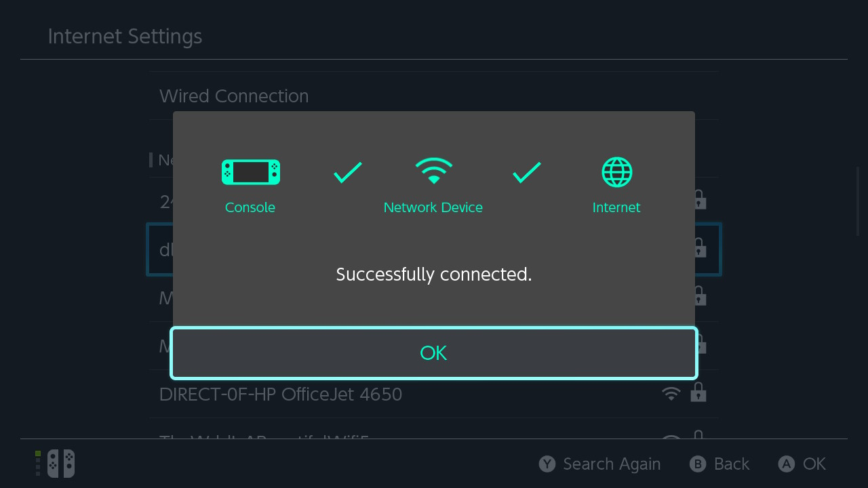
Task: Click the Network Device label text
Action: point(433,207)
